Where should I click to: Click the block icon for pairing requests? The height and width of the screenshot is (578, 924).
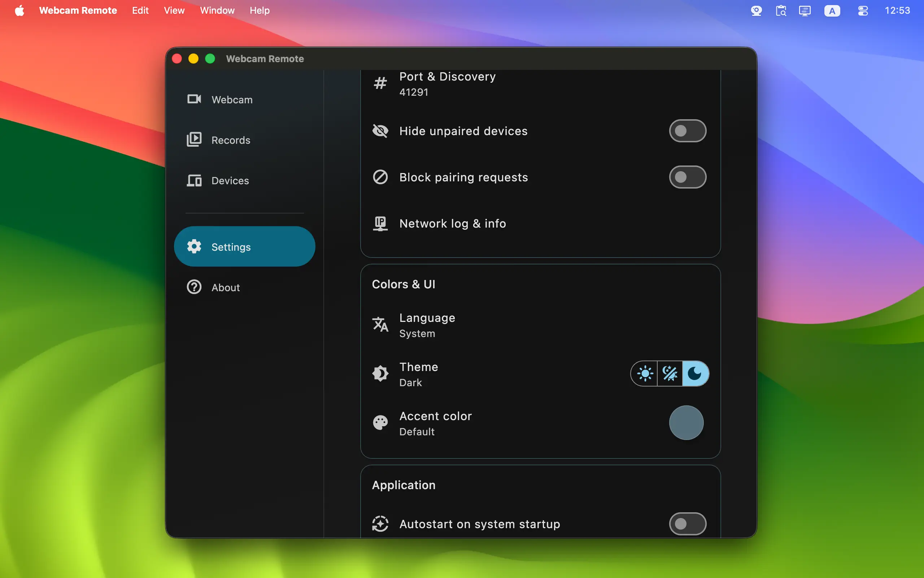click(380, 177)
